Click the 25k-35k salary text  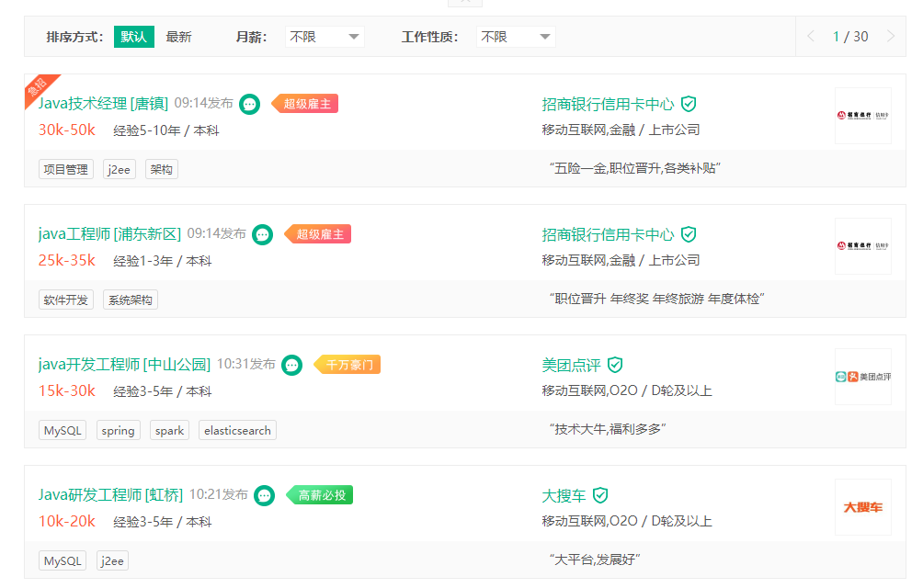click(x=66, y=261)
